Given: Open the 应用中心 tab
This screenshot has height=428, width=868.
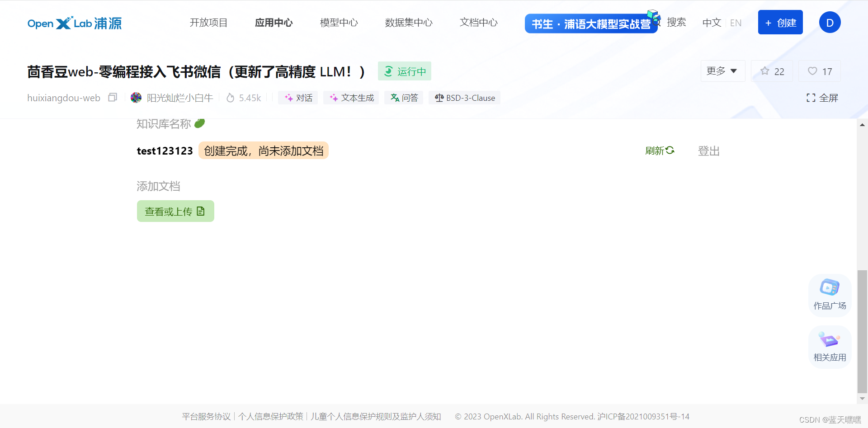Looking at the screenshot, I should [274, 23].
